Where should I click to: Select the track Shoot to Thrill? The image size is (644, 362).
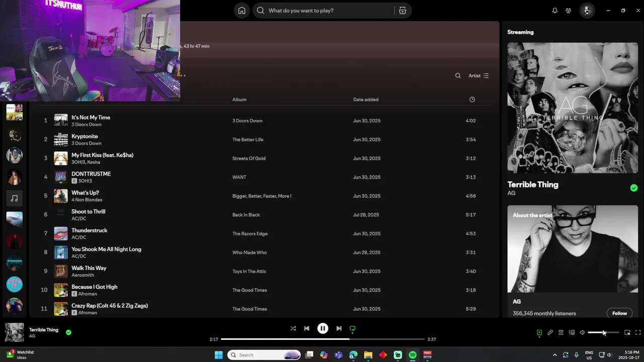tap(88, 212)
